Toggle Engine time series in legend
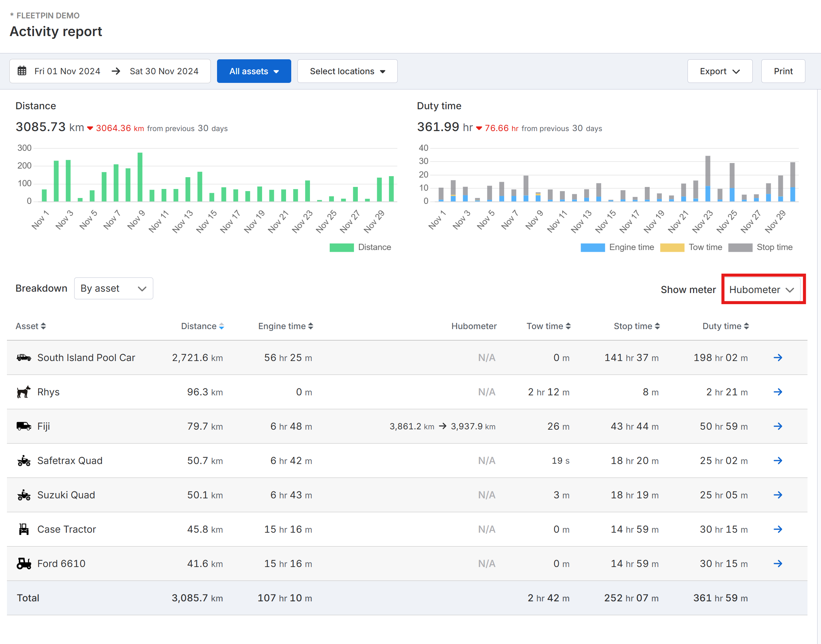821x644 pixels. 617,247
